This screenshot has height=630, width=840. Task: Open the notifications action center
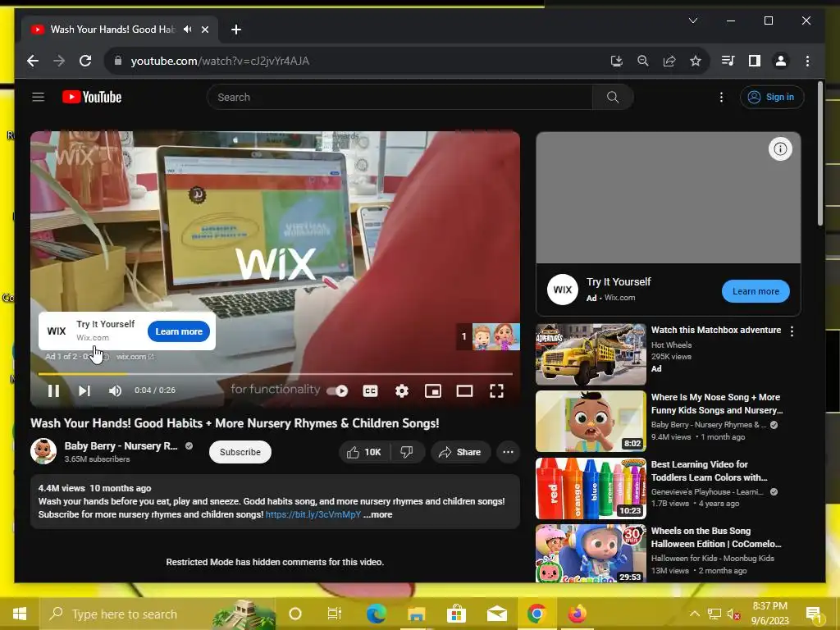[x=814, y=614]
